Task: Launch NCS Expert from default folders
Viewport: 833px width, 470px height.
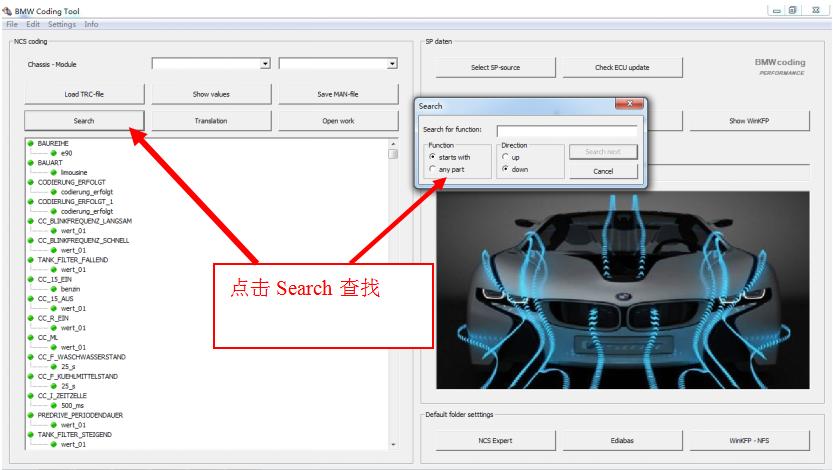Action: pyautogui.click(x=495, y=440)
